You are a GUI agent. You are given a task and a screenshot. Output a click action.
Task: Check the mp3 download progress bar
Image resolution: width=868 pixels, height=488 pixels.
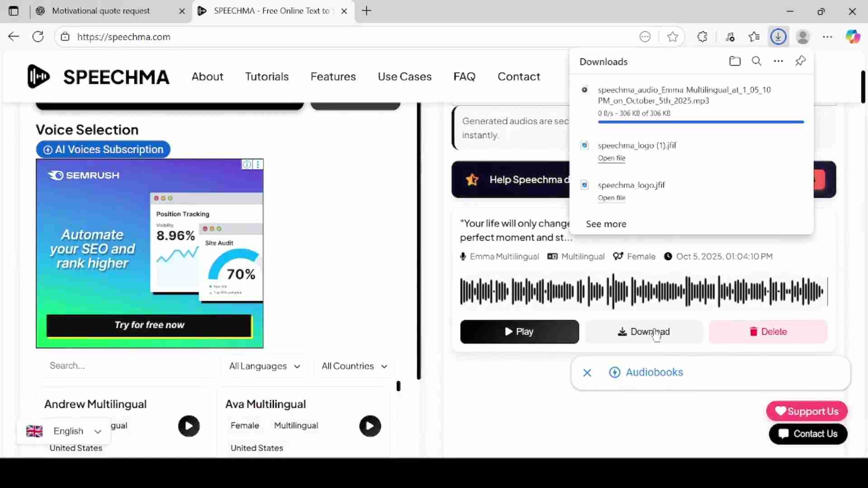700,122
